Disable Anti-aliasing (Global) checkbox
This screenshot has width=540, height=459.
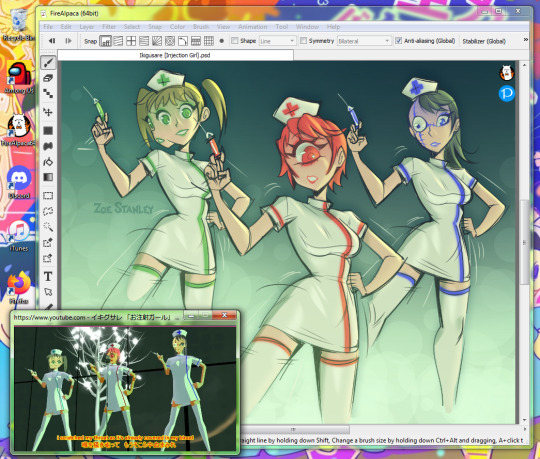(x=398, y=41)
